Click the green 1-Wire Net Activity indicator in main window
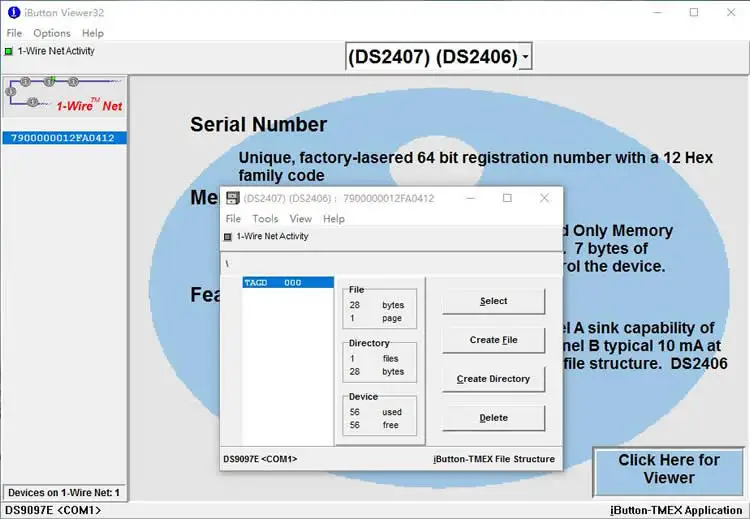Viewport: 750px width, 519px height. point(9,51)
